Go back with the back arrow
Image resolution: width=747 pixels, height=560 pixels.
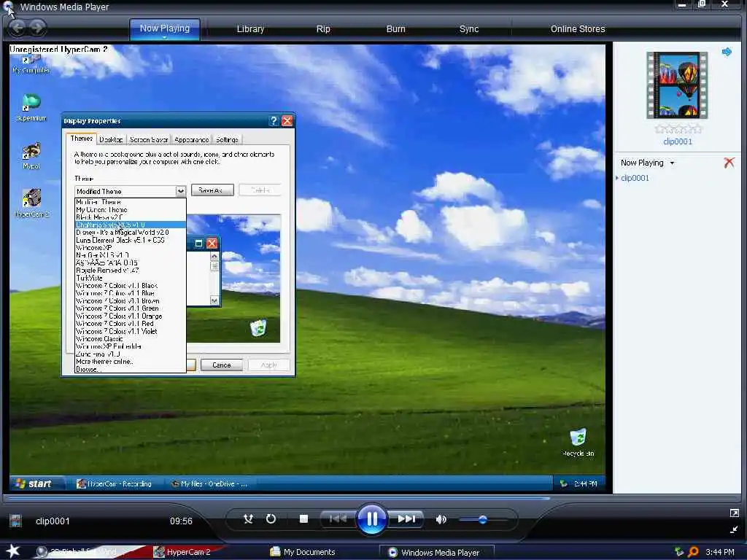point(18,28)
